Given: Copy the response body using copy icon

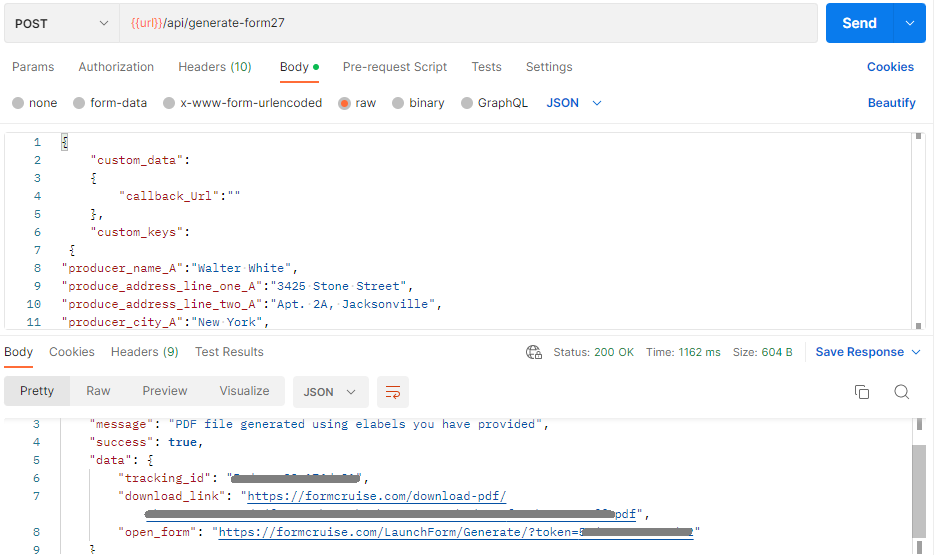Looking at the screenshot, I should tap(861, 392).
